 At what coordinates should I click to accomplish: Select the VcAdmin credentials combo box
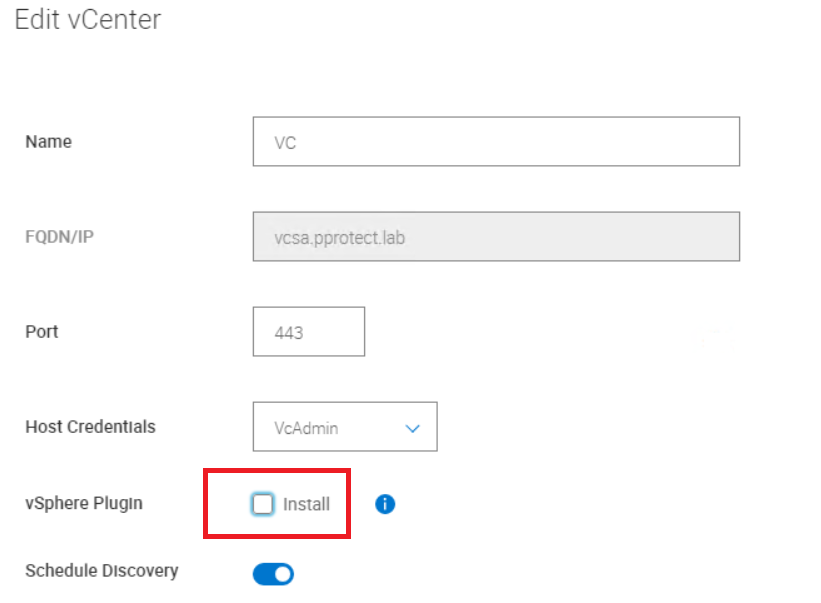[344, 427]
